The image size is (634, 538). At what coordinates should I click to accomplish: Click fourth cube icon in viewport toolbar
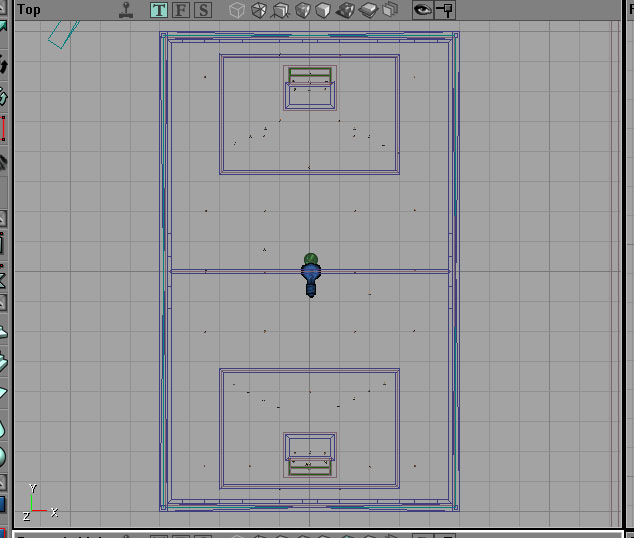point(301,11)
